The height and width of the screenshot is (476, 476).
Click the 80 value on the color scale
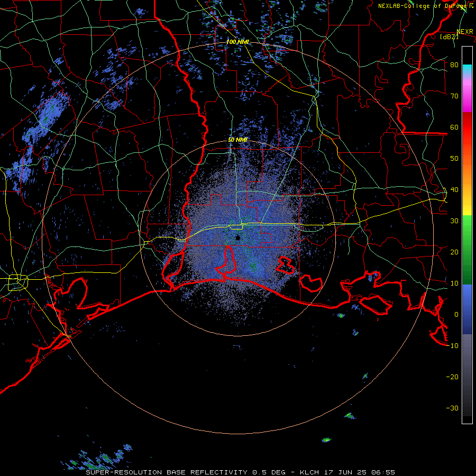(454, 65)
